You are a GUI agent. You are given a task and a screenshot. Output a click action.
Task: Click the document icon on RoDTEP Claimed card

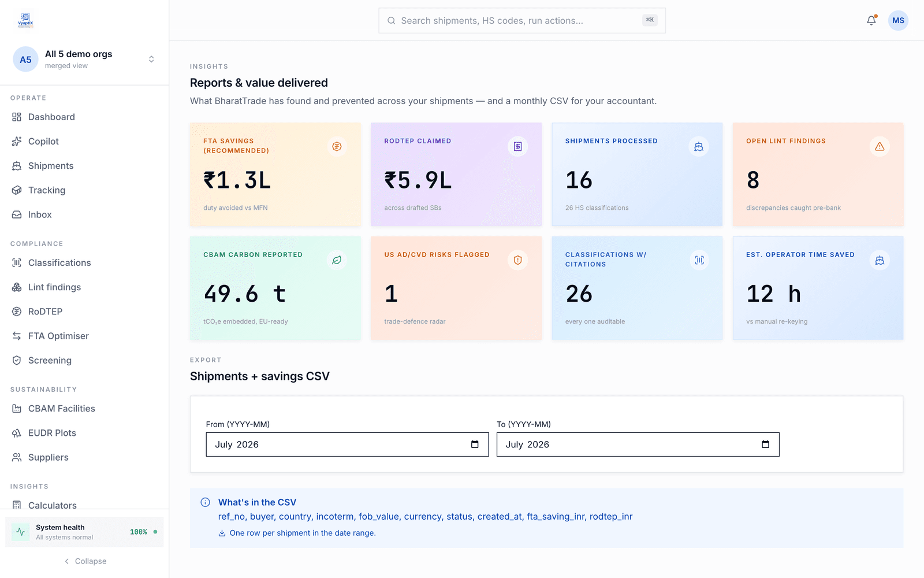(x=518, y=147)
